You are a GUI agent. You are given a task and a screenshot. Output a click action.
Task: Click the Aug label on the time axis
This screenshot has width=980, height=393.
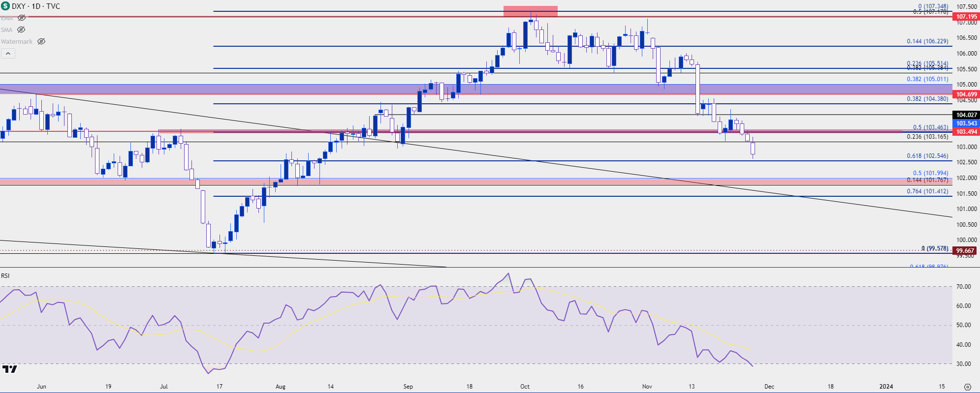[x=281, y=387]
